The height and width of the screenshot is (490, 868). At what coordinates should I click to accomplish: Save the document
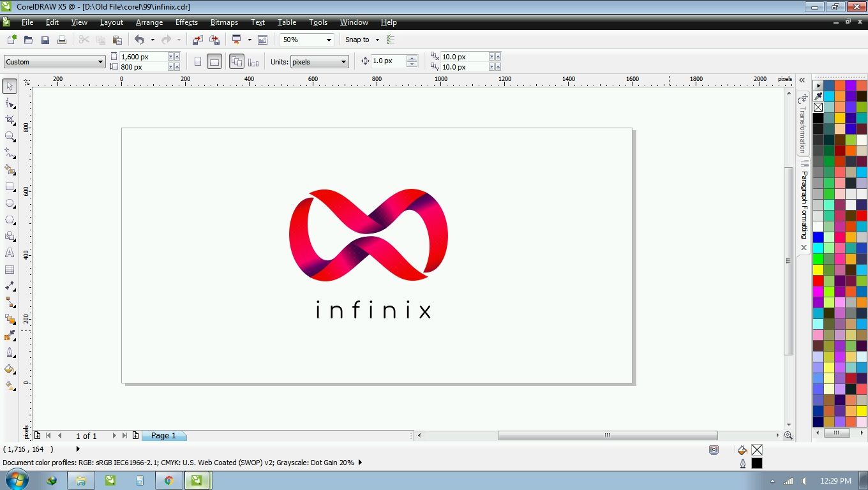tap(45, 40)
